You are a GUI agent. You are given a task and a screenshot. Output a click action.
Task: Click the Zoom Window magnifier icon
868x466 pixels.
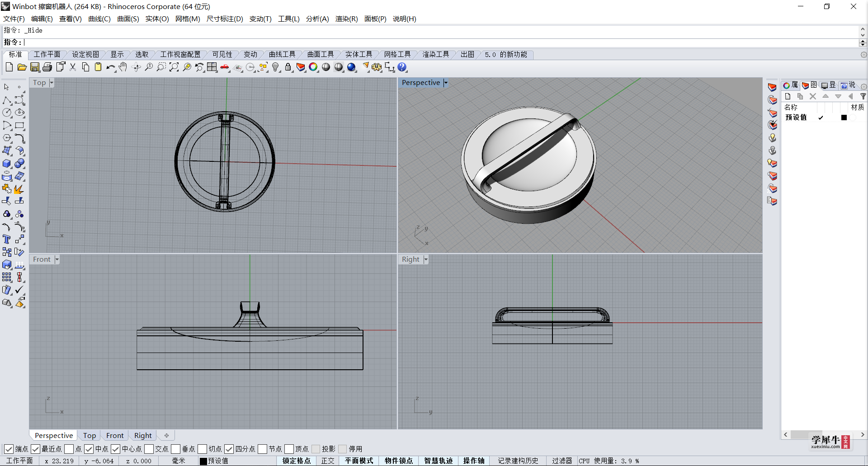coord(161,67)
